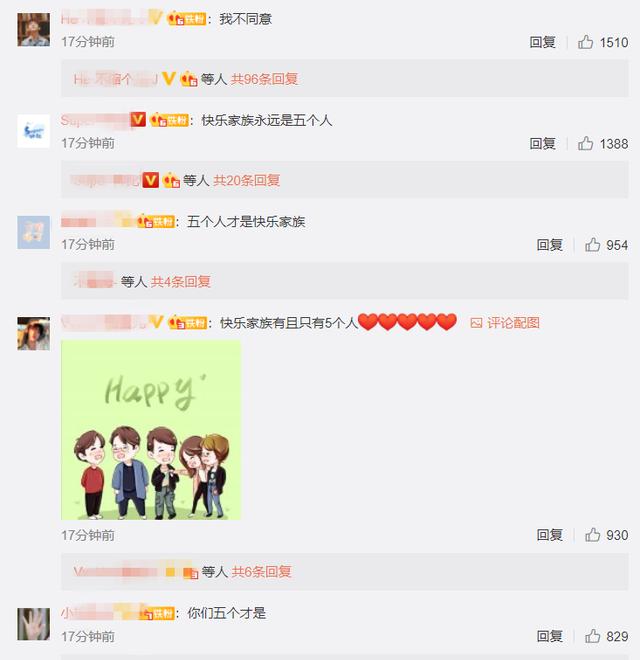Image resolution: width=640 pixels, height=660 pixels.
Task: Reply to the "你们五个才是" comment
Action: point(549,636)
